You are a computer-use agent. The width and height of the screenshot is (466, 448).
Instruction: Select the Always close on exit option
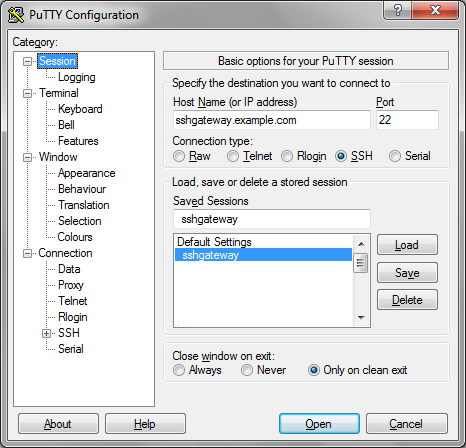[179, 370]
